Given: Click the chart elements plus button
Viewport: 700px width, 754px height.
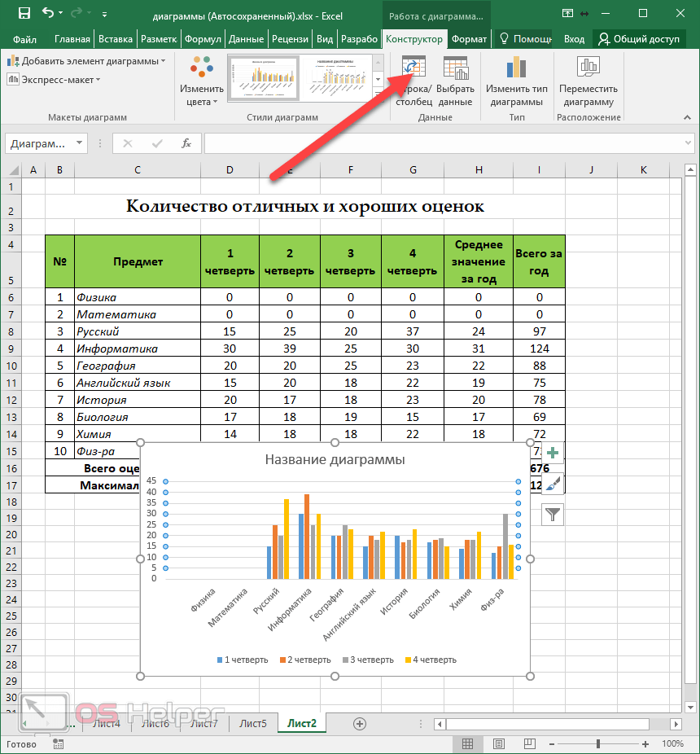Looking at the screenshot, I should pyautogui.click(x=553, y=454).
